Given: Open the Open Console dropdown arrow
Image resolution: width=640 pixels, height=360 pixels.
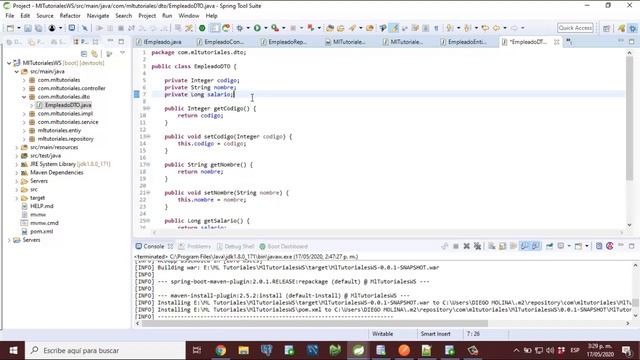Looking at the screenshot, I should coord(587,246).
